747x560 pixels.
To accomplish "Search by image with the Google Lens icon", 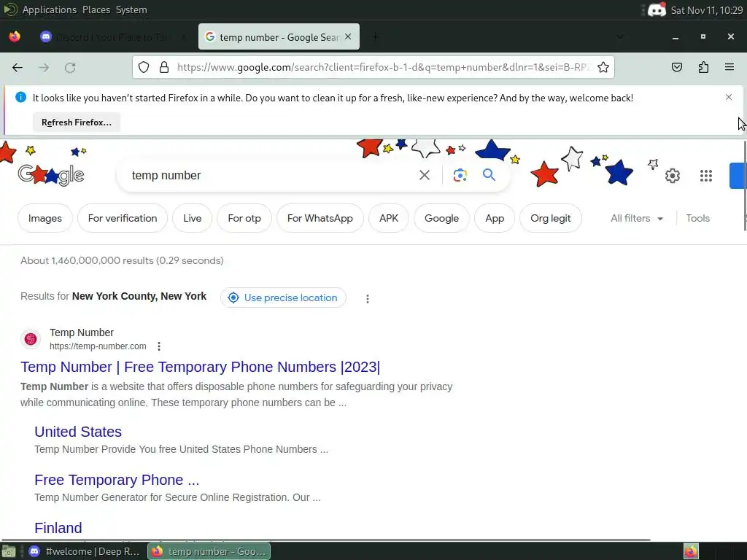I will [460, 175].
